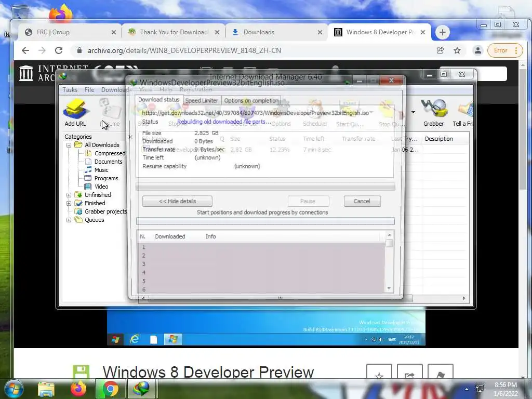Screen dimensions: 532x399
Task: Switch to the Downloads browser tab
Action: coord(276,32)
